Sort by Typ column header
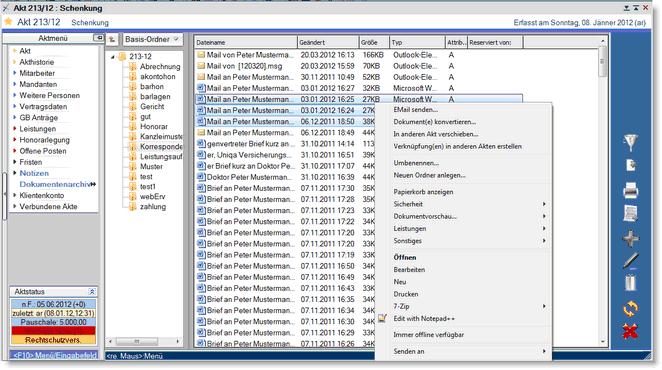Viewport: 662px width, 370px height. [417, 42]
